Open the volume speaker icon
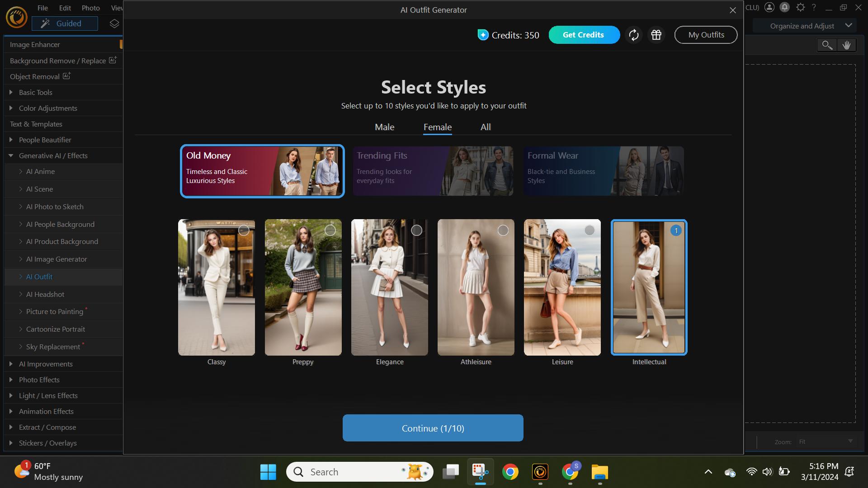The height and width of the screenshot is (488, 868). (x=767, y=472)
